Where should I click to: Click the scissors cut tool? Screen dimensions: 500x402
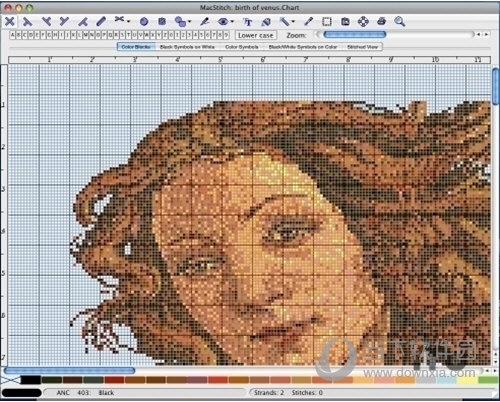119,20
